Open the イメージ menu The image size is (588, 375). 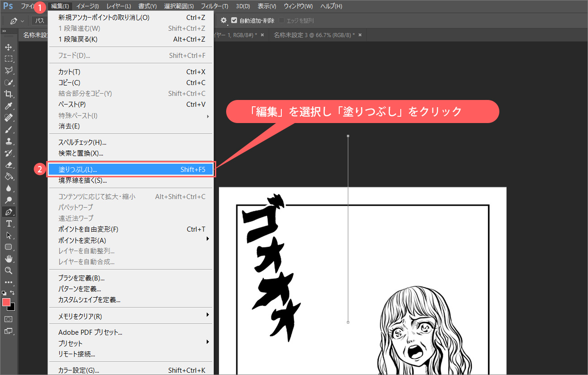[x=87, y=6]
